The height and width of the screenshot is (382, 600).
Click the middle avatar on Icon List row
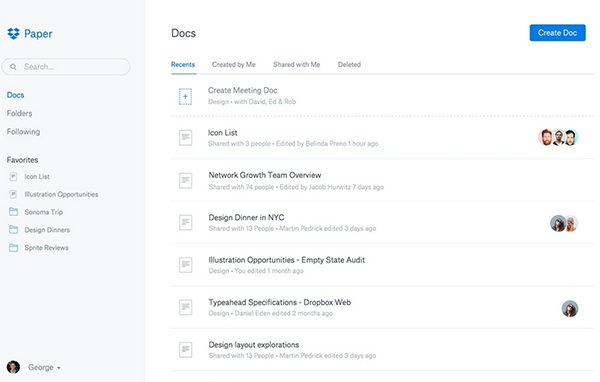click(x=559, y=137)
